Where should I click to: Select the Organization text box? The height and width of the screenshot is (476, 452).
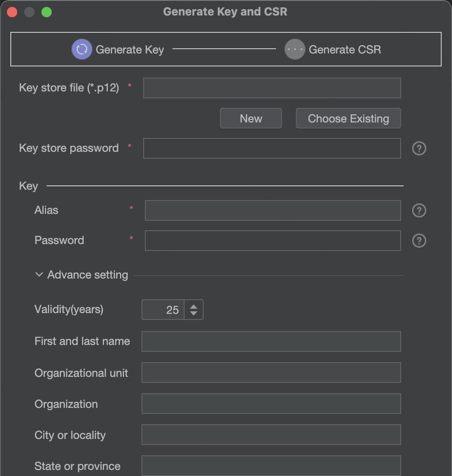tap(271, 404)
